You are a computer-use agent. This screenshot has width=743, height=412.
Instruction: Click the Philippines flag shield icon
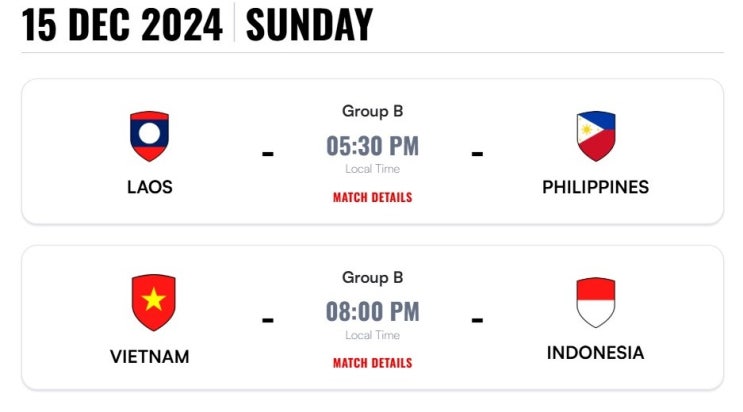[596, 136]
